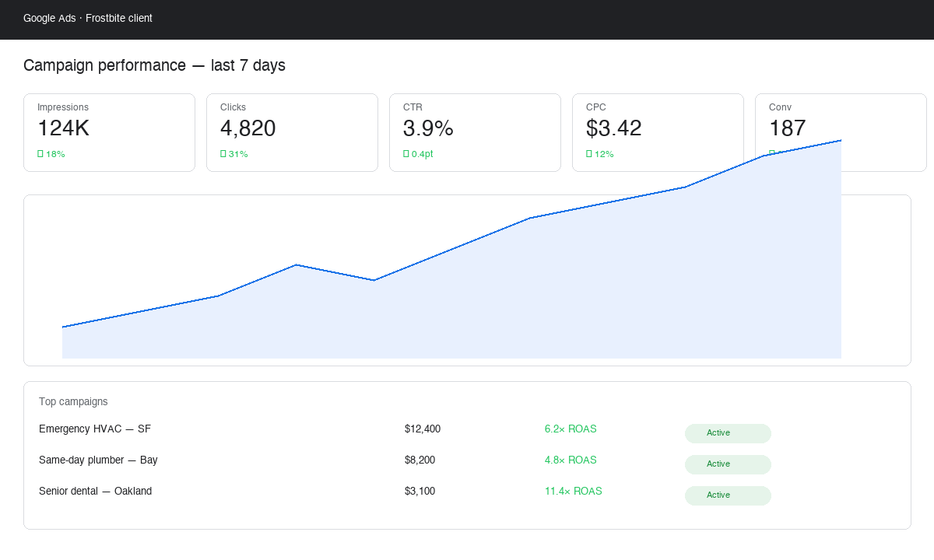This screenshot has height=560, width=934.
Task: Click Active status badge for Emergency HVAC
Action: 728,433
